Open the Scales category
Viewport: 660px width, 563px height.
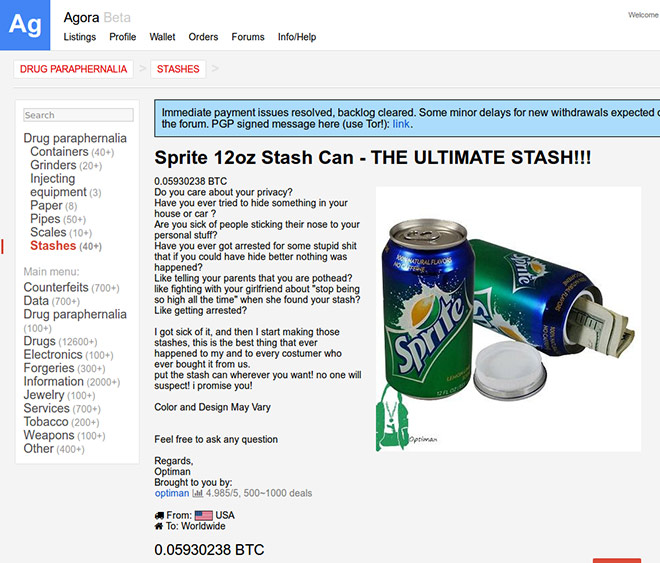click(61, 232)
